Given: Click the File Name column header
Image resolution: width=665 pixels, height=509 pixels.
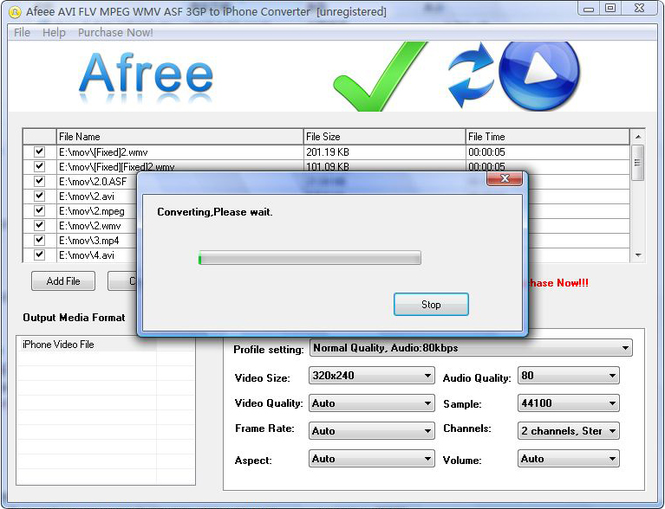Looking at the screenshot, I should click(180, 137).
